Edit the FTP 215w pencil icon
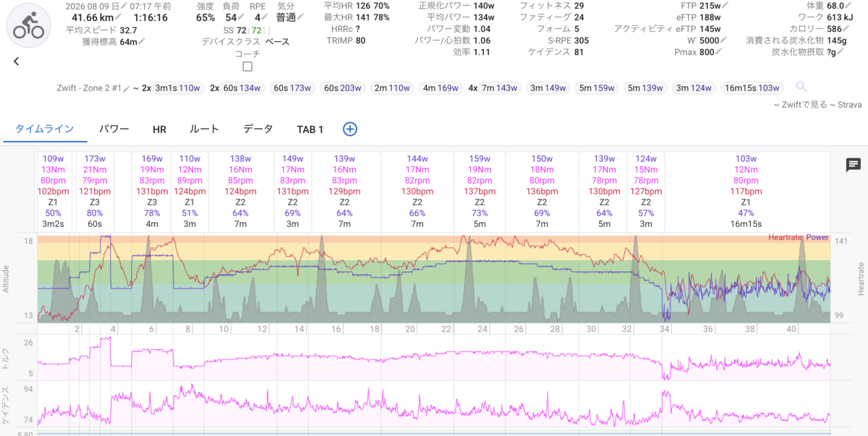This screenshot has height=436, width=868. 724,6
